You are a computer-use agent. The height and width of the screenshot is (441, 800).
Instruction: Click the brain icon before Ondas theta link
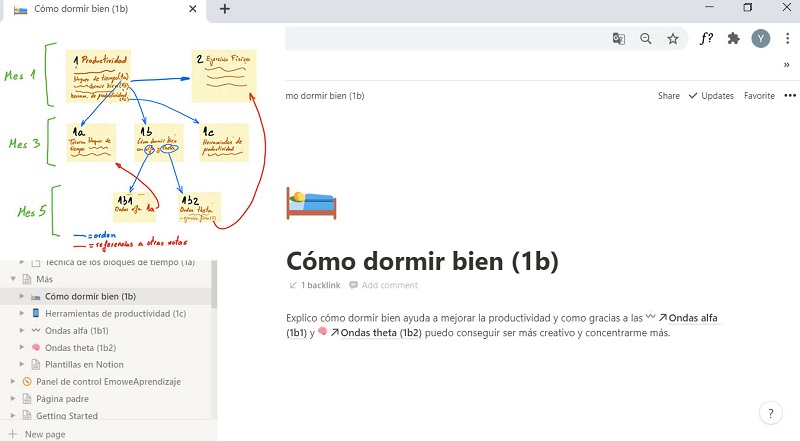click(322, 331)
